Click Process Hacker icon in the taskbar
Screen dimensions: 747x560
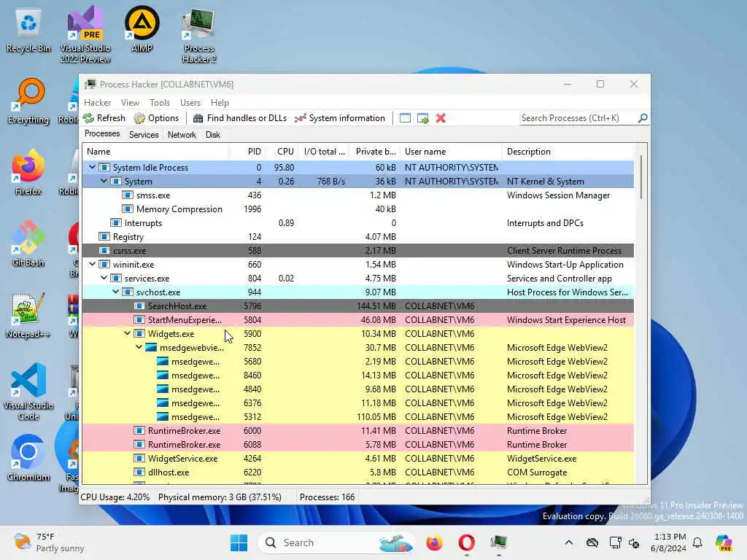tap(499, 542)
